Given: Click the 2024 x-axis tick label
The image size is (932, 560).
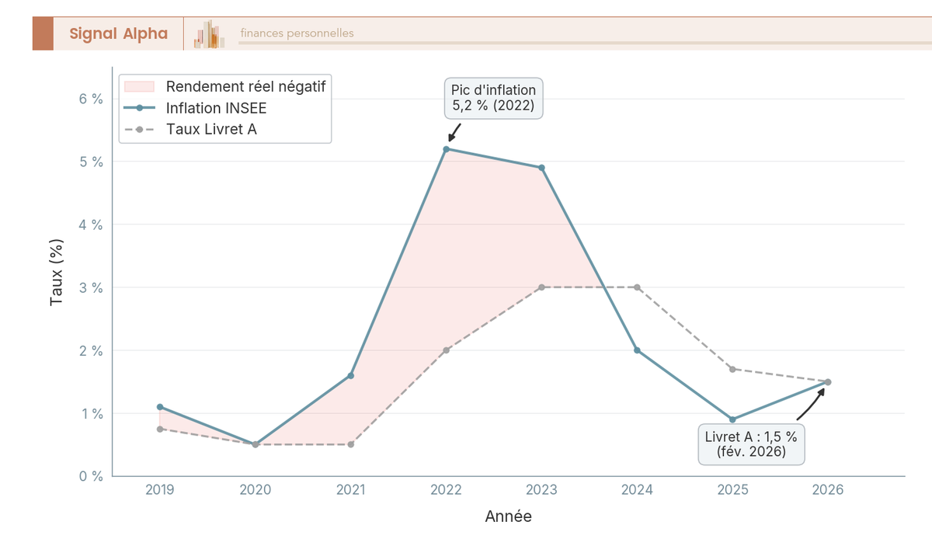Looking at the screenshot, I should tap(637, 490).
